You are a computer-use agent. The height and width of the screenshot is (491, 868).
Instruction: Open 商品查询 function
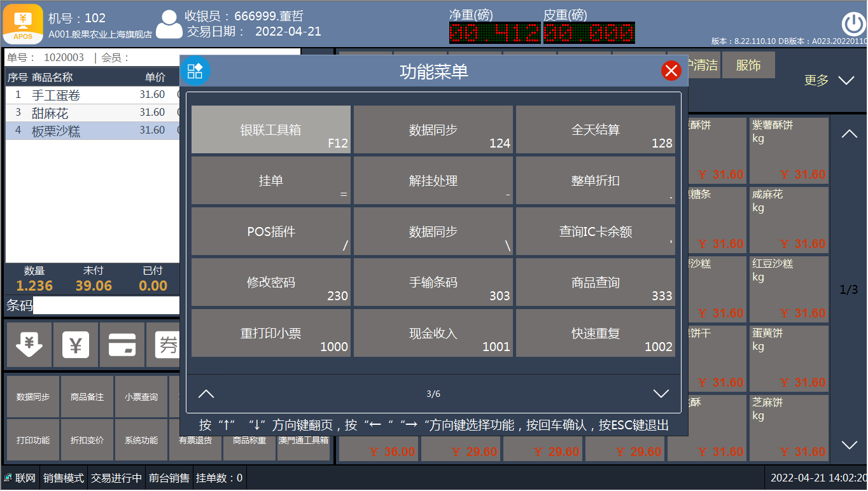pos(596,282)
